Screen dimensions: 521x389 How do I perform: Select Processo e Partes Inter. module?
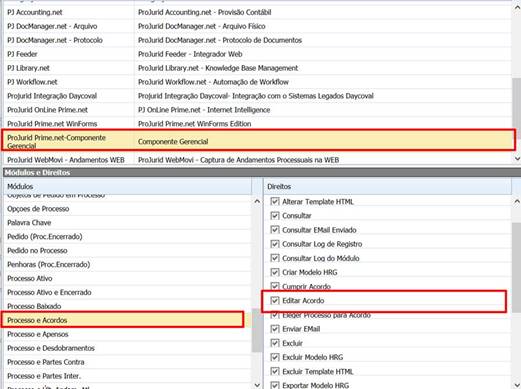pyautogui.click(x=127, y=376)
